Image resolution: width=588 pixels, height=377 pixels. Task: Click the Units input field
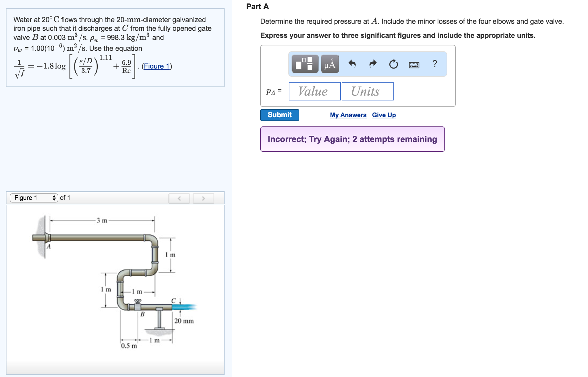coord(367,91)
